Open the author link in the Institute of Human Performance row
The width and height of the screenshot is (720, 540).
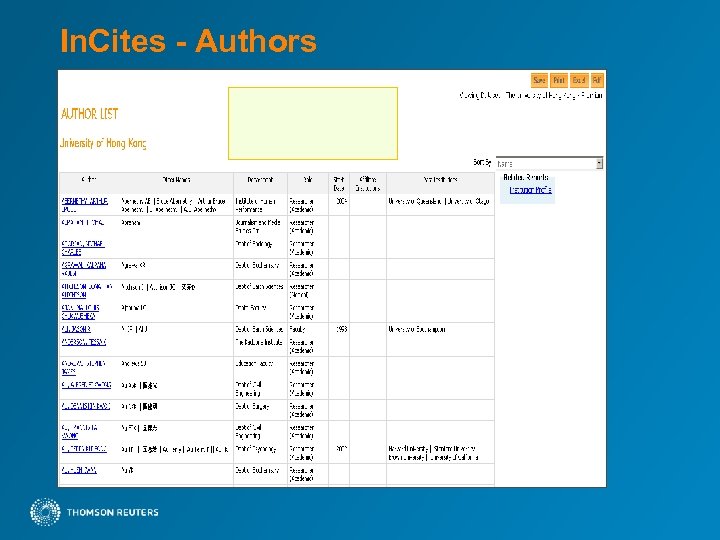click(84, 205)
